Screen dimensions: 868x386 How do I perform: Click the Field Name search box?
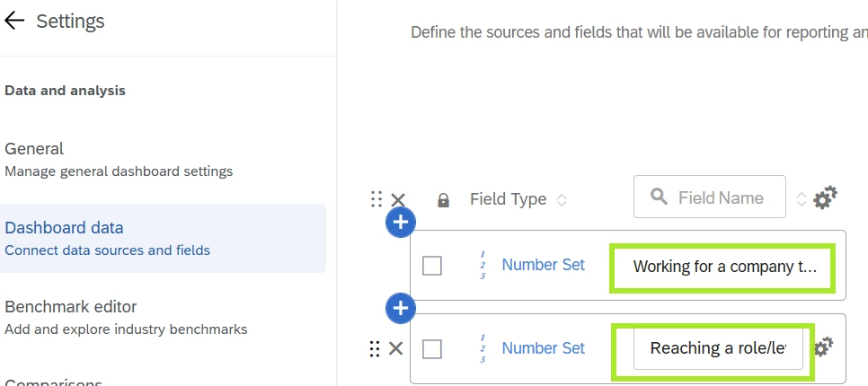pyautogui.click(x=719, y=197)
